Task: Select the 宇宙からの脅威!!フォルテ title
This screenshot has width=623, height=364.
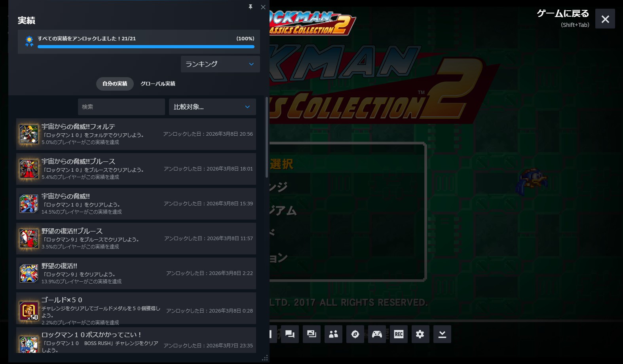Action: click(x=78, y=127)
